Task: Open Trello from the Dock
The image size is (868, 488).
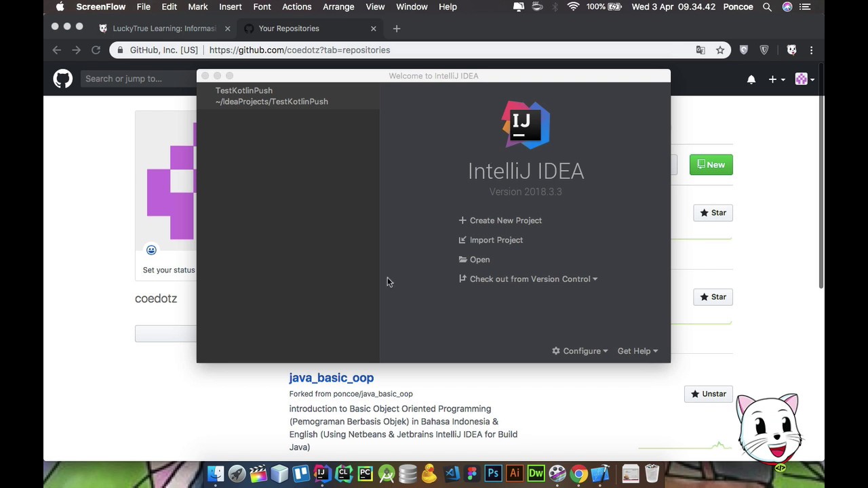Action: (301, 473)
